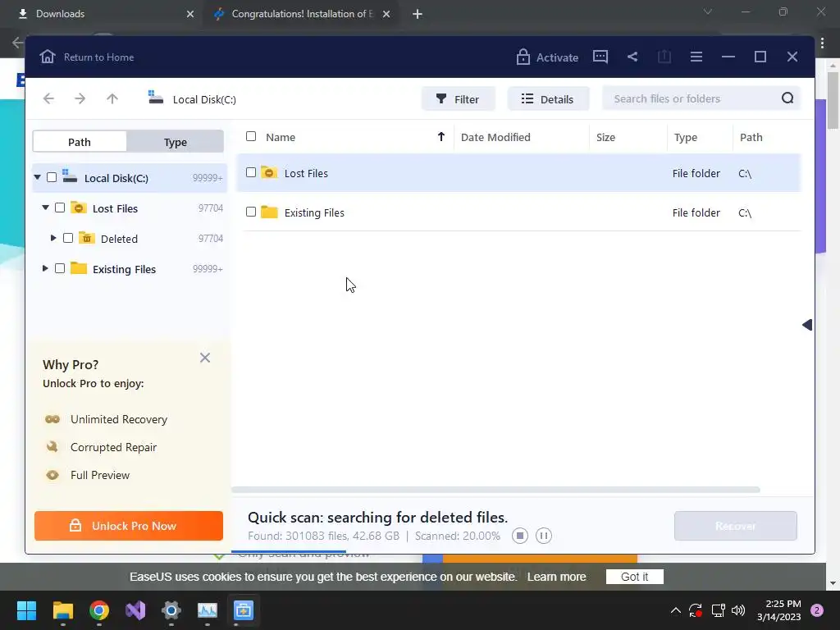Viewport: 840px width, 630px height.
Task: Go back with the left arrow icon
Action: coord(48,98)
